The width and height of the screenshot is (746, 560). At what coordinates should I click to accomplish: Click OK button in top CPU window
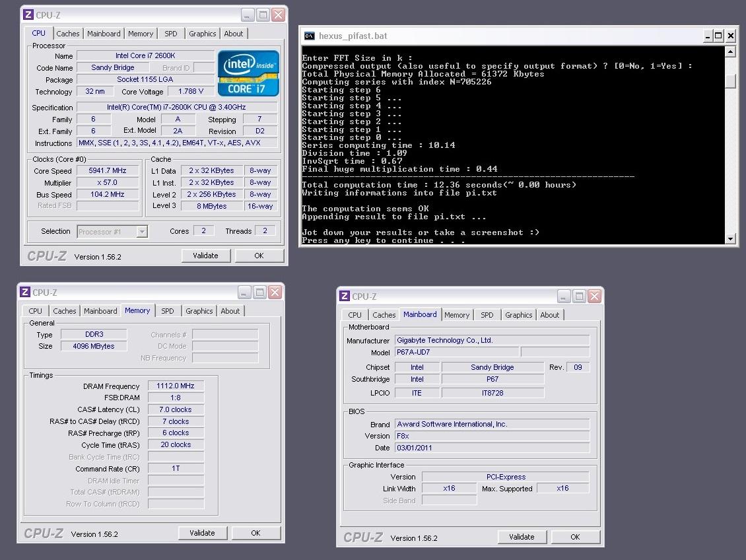click(259, 256)
